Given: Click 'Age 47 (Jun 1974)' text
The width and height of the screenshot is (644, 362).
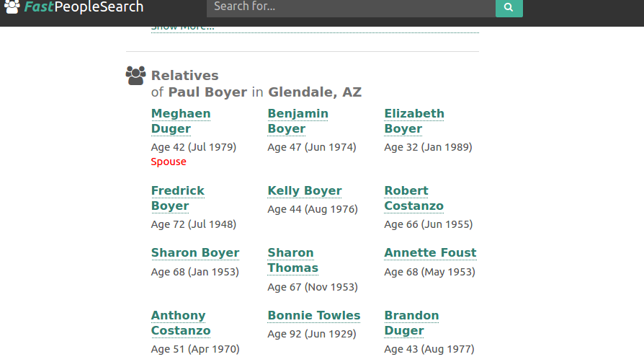Looking at the screenshot, I should coord(312,147).
